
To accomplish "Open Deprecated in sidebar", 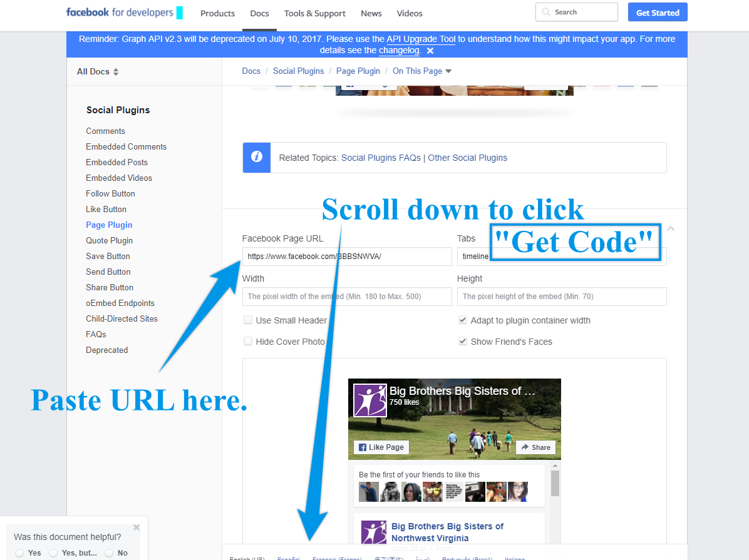I will tap(106, 350).
